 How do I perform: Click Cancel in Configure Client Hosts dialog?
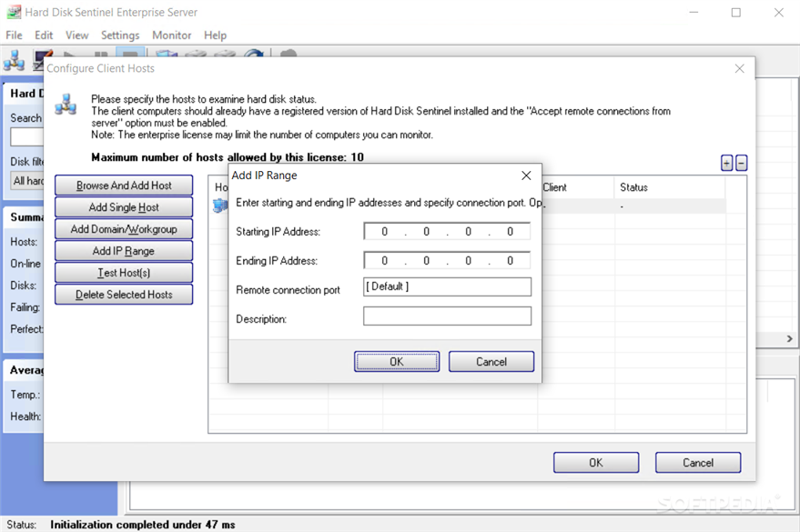coord(698,463)
